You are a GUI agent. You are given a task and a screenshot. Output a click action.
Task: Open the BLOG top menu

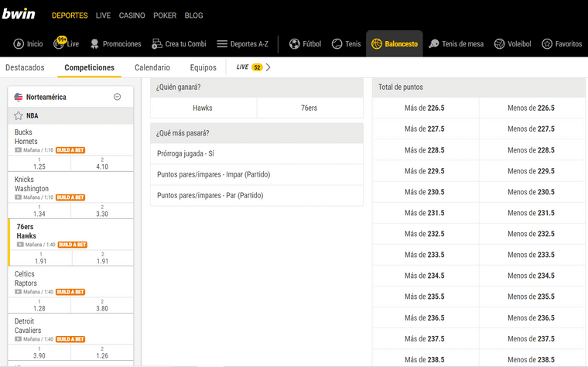(193, 15)
